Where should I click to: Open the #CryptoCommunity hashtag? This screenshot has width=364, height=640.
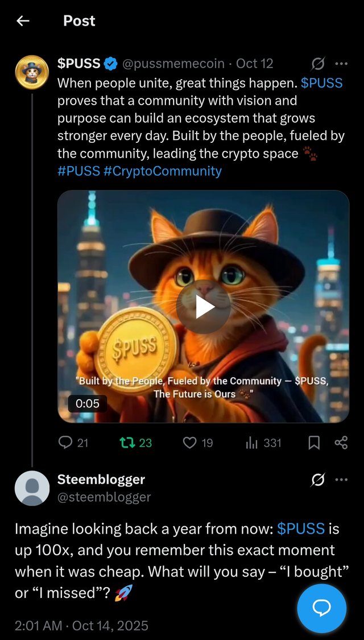point(163,171)
